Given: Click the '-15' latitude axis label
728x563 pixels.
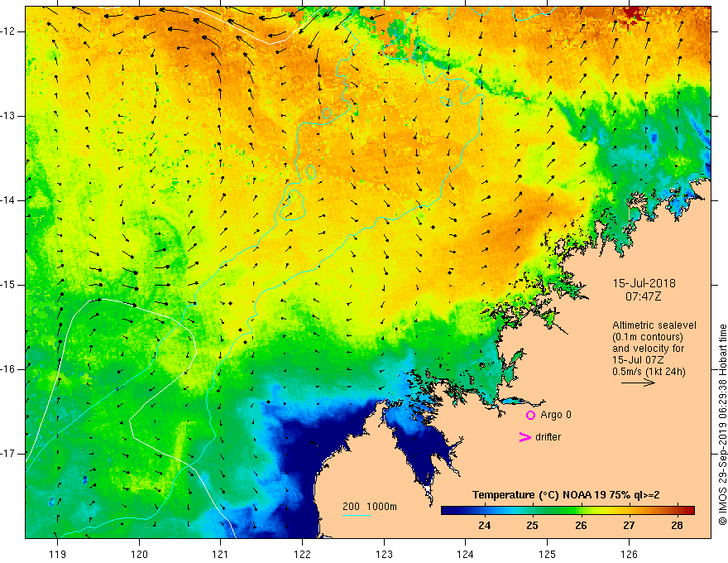Looking at the screenshot, I should (9, 285).
